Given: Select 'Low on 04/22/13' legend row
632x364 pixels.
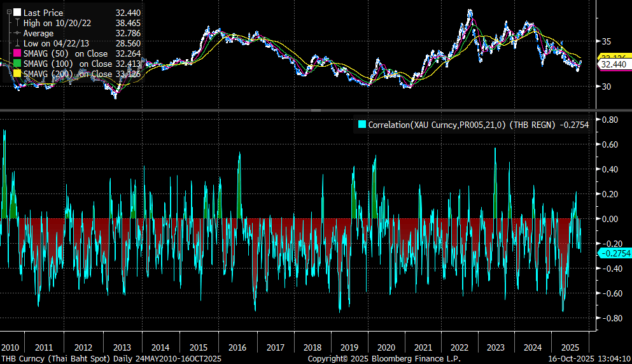Looking at the screenshot, I should tap(57, 43).
